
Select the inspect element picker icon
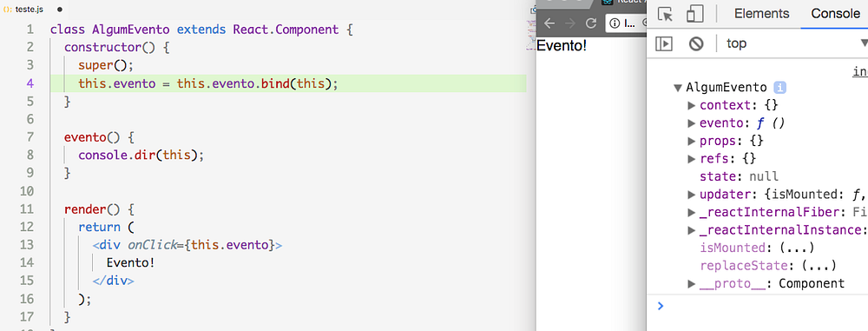click(x=666, y=14)
